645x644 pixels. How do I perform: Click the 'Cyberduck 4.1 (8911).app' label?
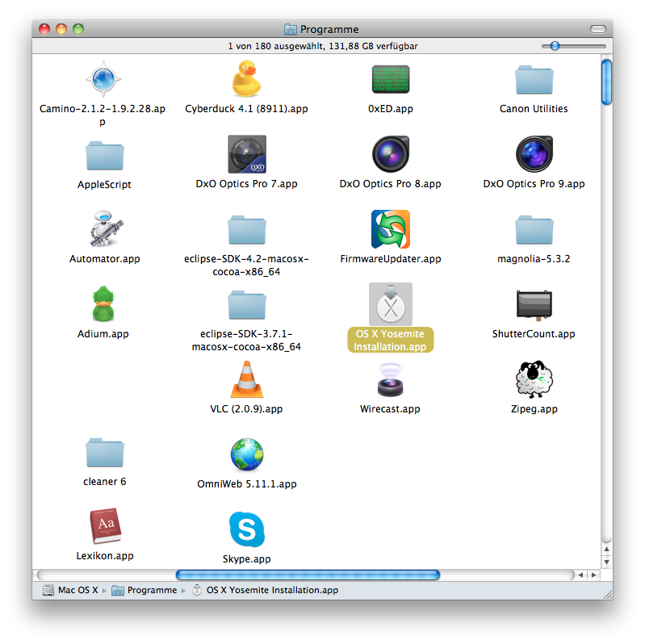[x=246, y=109]
